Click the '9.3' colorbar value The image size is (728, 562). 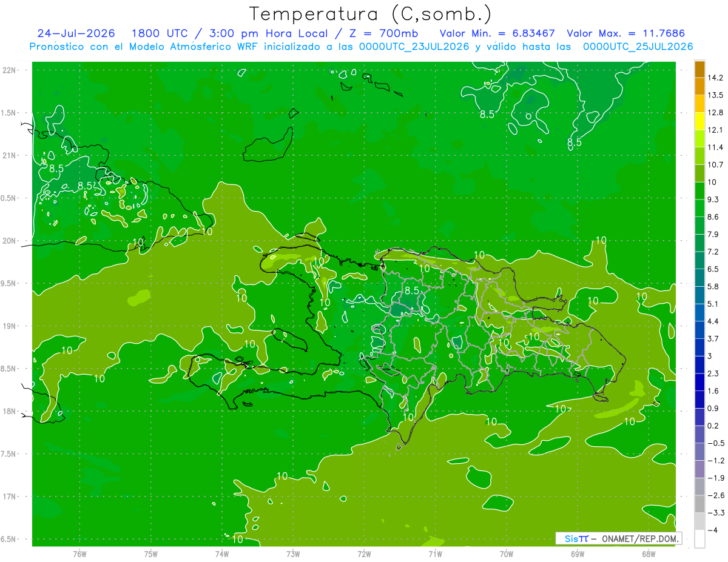click(x=713, y=199)
